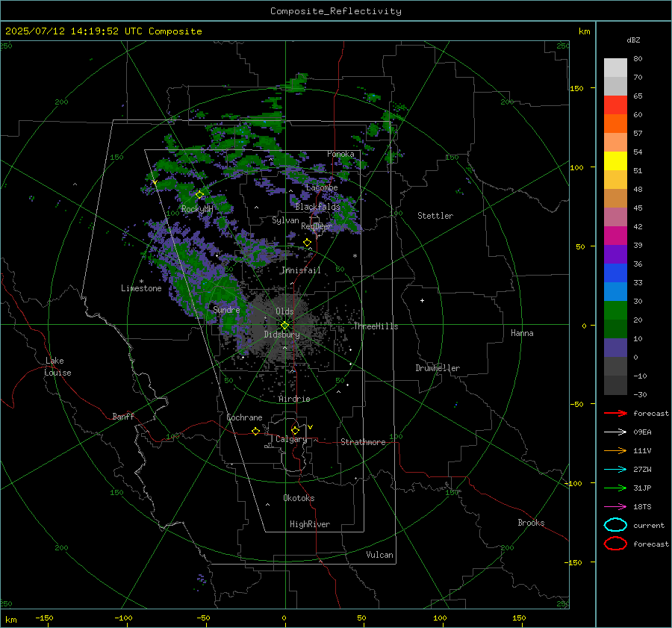Click the Stettler town label
The width and height of the screenshot is (672, 628).
(x=435, y=216)
